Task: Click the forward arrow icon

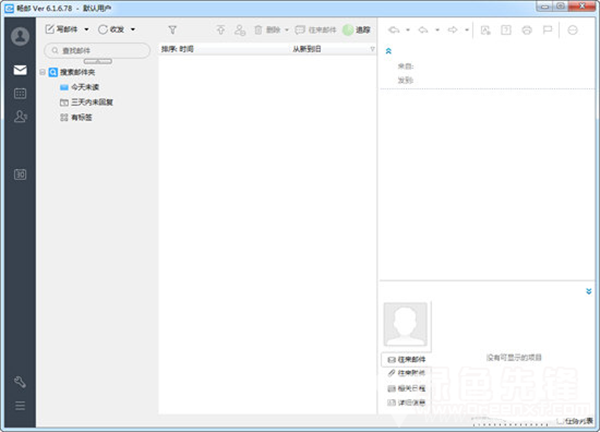Action: (453, 30)
